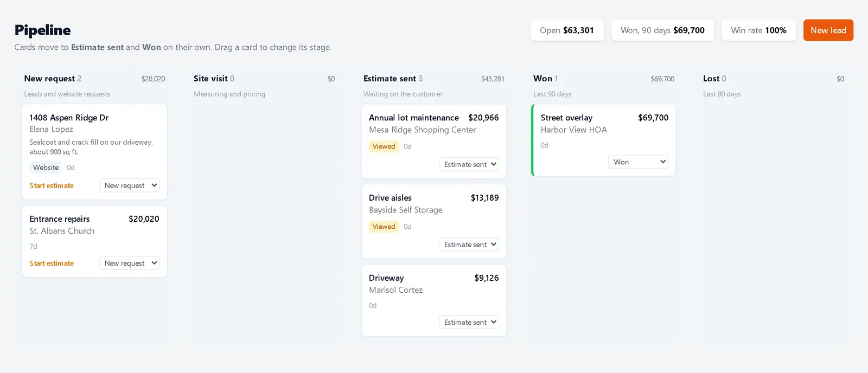Screen dimensions: 868x373
Task: Click the Estimate sent column heading
Action: coord(390,79)
